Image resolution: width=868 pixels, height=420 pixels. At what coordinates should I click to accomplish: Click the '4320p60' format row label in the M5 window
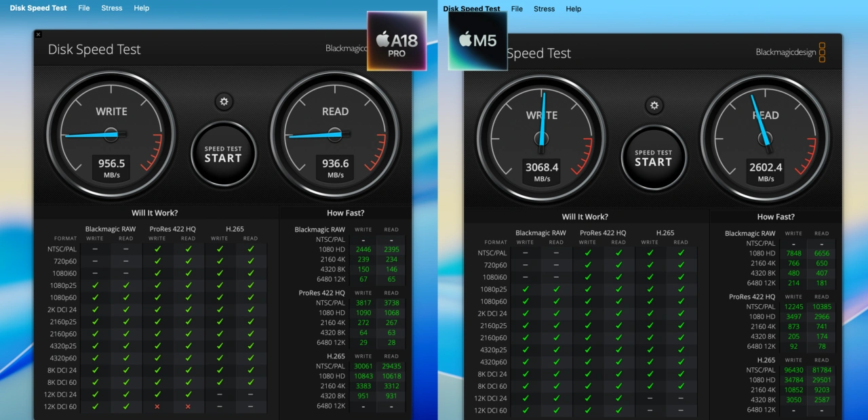coord(494,362)
